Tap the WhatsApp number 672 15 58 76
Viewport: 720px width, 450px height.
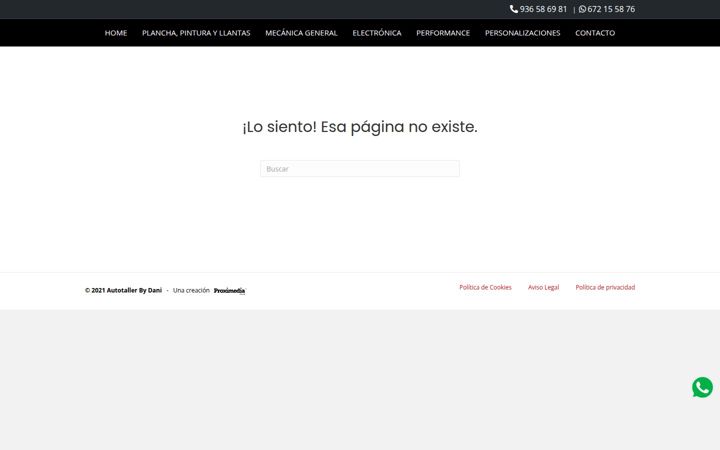click(x=611, y=9)
